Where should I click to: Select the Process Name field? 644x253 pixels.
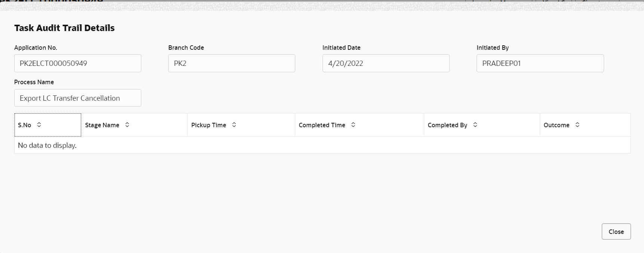78,98
